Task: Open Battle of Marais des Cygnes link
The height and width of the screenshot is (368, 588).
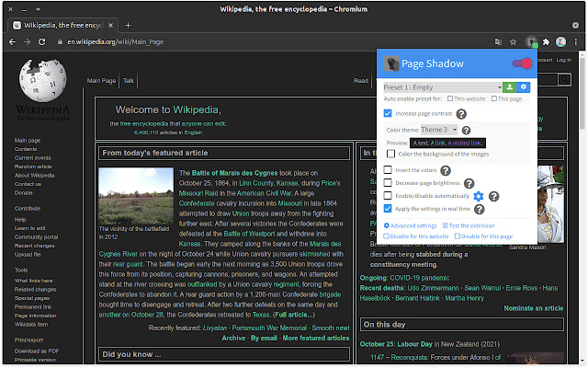Action: click(235, 173)
